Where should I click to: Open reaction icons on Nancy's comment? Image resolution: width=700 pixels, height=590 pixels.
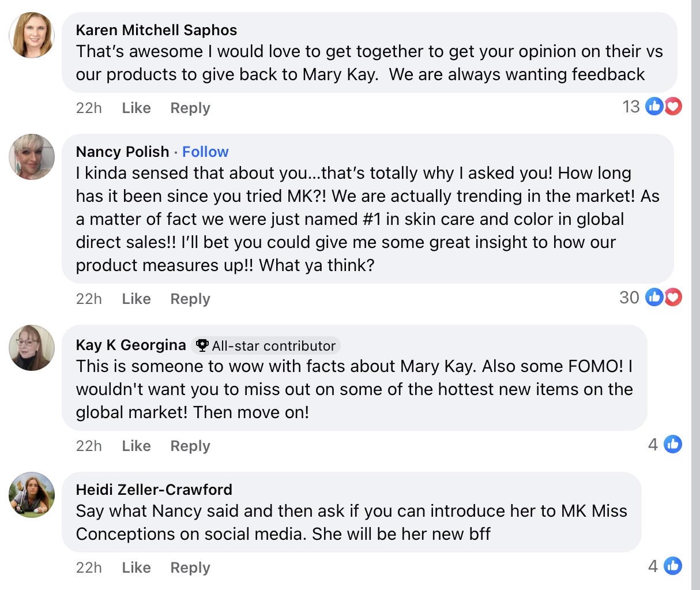pyautogui.click(x=663, y=298)
